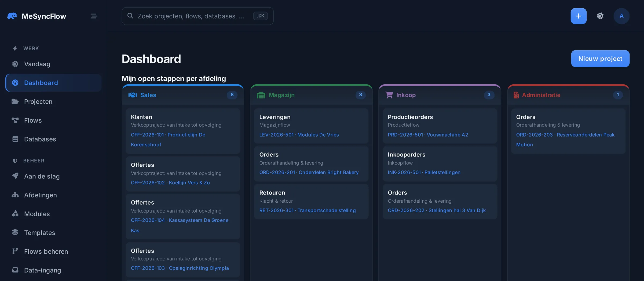Collapse the sidebar with the hamburger icon
644x281 pixels.
coord(94,16)
